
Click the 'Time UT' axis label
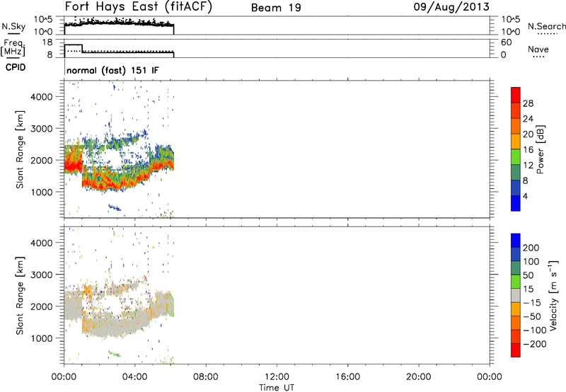point(277,387)
